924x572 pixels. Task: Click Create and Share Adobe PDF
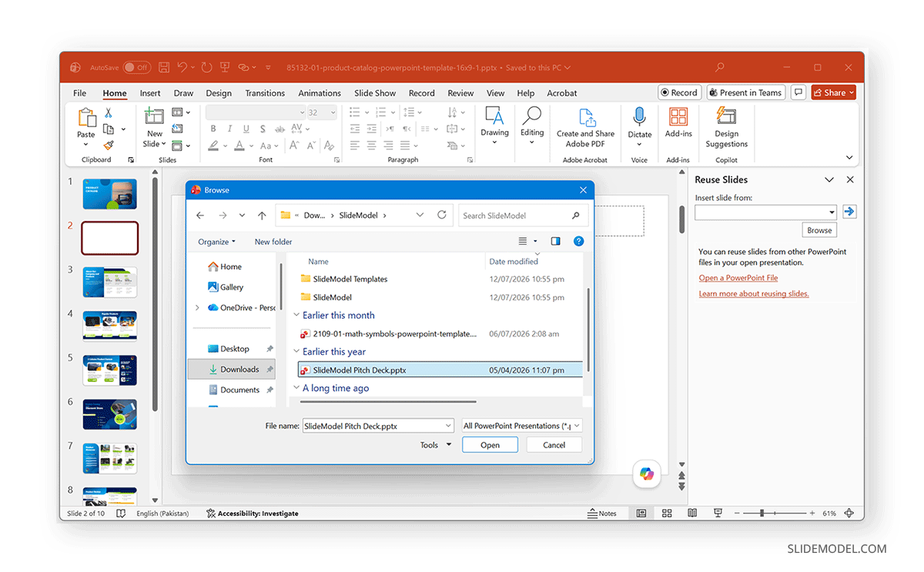[586, 128]
